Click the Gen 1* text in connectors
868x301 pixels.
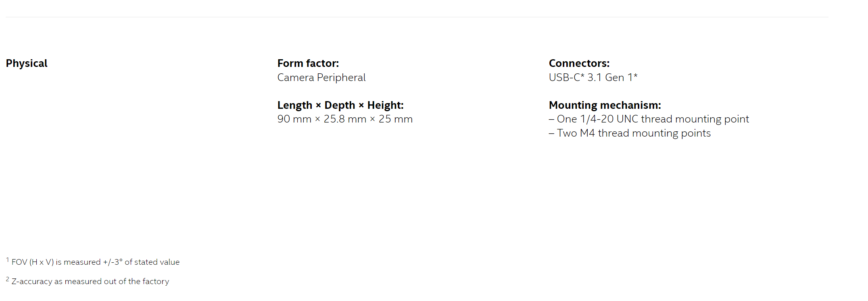click(x=621, y=77)
